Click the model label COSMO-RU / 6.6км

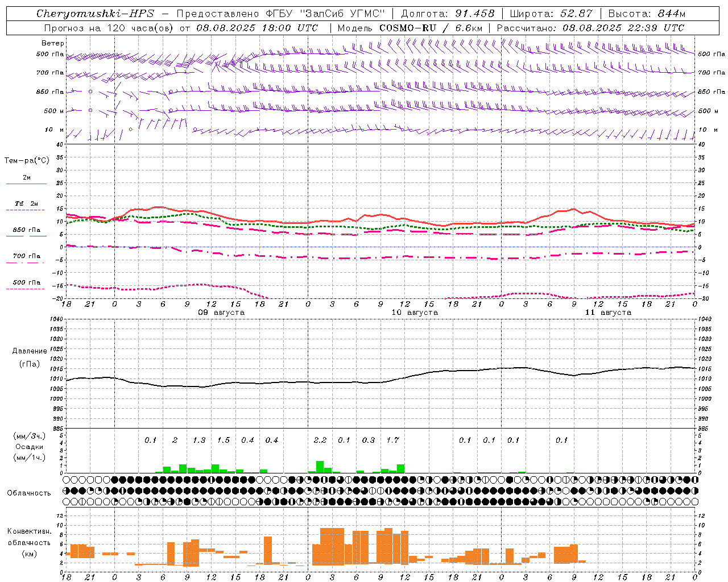pos(431,27)
